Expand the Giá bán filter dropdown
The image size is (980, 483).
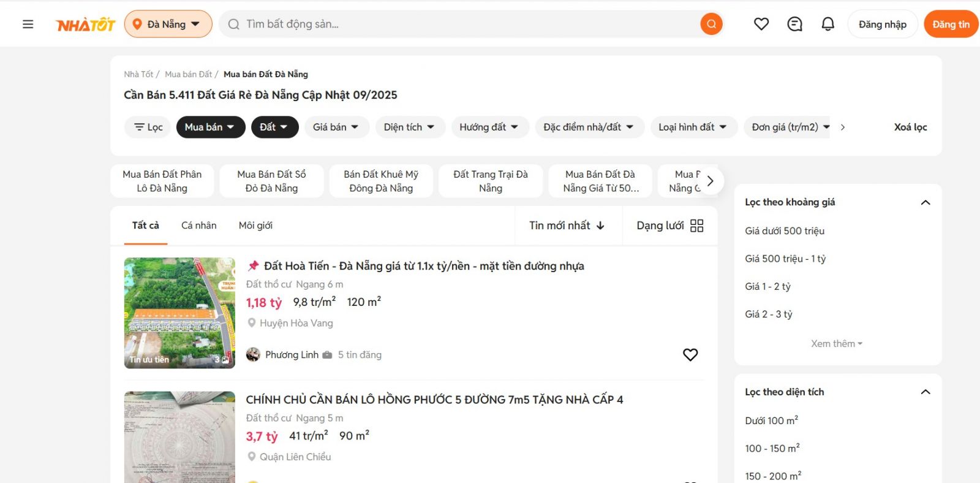(336, 127)
